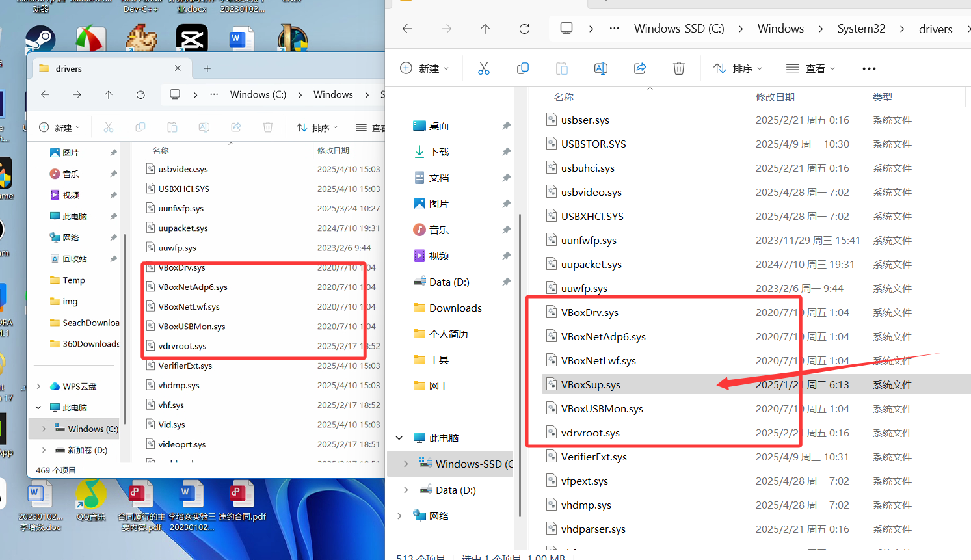This screenshot has width=971, height=560.
Task: Sort by 修改日期 column in right window
Action: click(x=775, y=97)
